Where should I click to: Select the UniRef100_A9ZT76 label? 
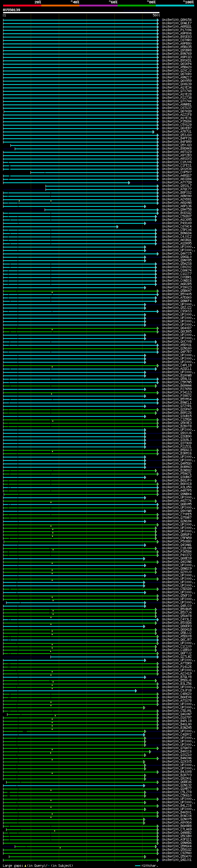click(177, 501)
